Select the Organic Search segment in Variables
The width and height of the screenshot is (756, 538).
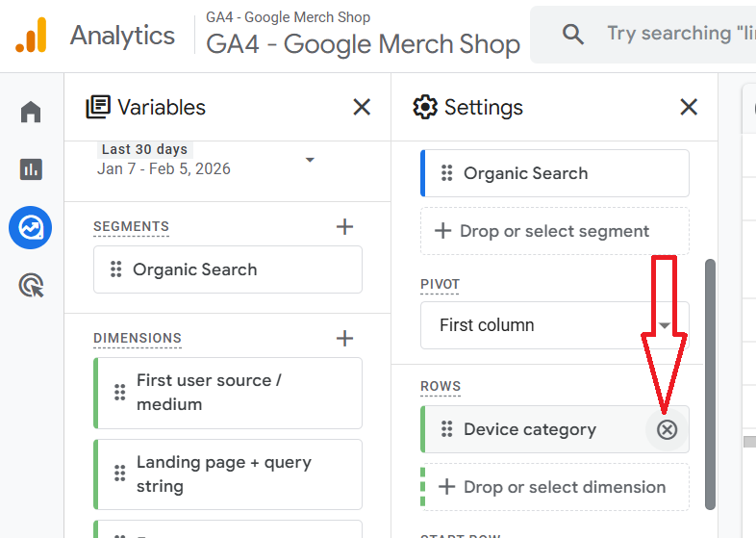click(228, 269)
